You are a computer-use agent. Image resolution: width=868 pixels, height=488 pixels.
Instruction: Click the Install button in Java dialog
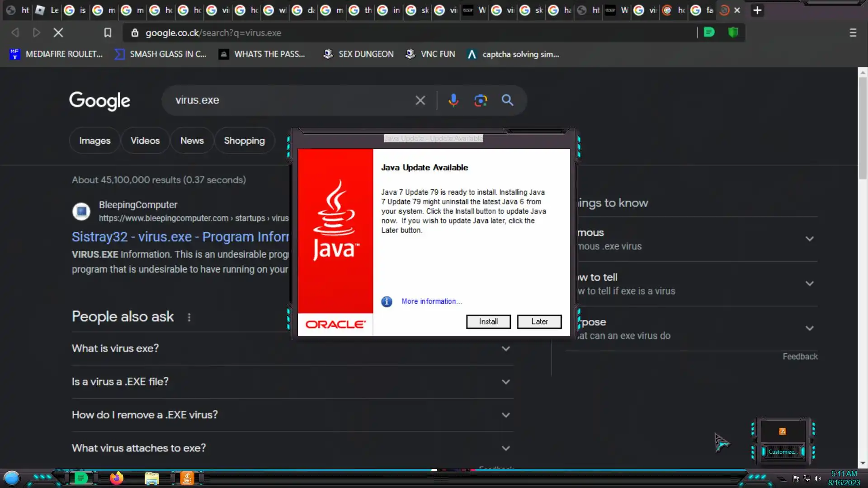[488, 322]
